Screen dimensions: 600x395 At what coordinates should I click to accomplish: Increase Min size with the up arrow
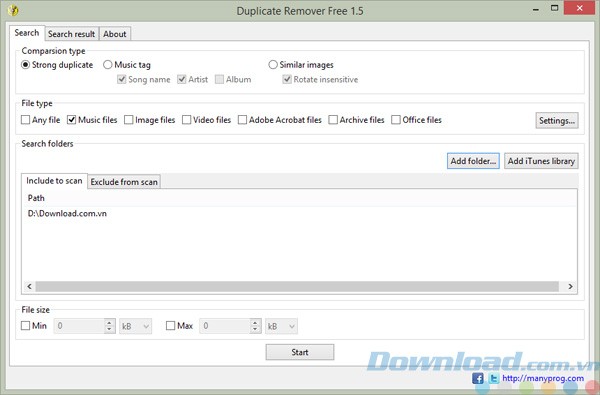(109, 323)
